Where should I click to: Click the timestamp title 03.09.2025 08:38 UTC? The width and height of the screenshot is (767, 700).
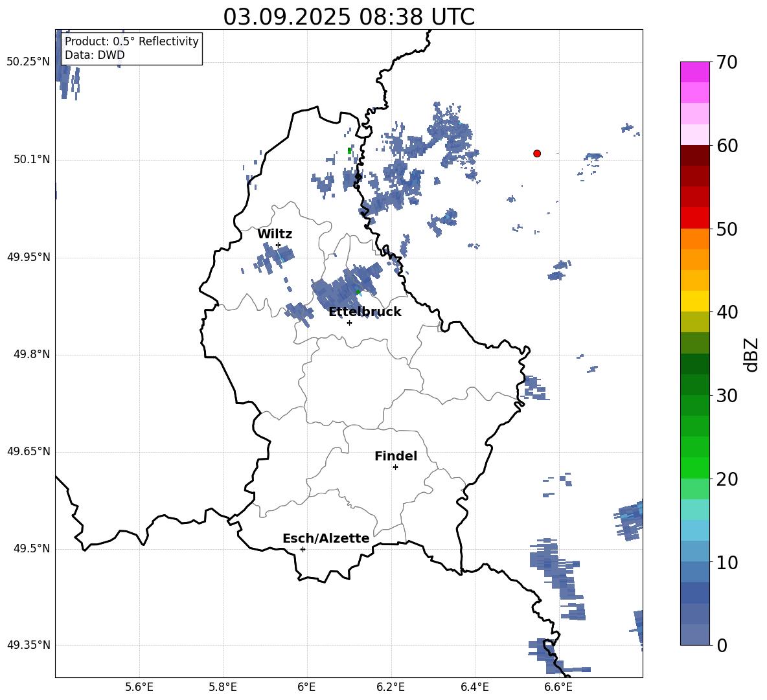tap(349, 17)
